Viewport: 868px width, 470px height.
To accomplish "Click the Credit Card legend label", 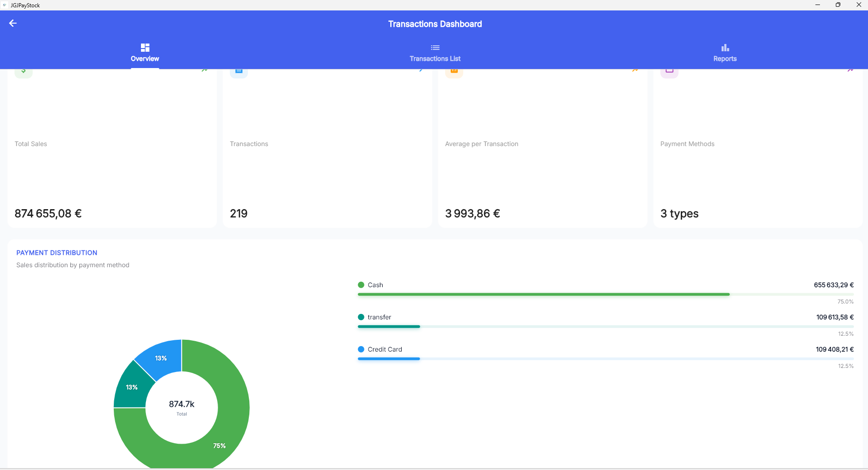I will (385, 349).
